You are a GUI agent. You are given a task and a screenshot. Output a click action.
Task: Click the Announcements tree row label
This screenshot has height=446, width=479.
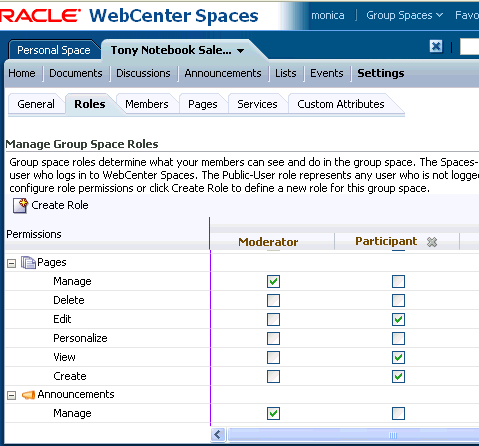(x=76, y=394)
